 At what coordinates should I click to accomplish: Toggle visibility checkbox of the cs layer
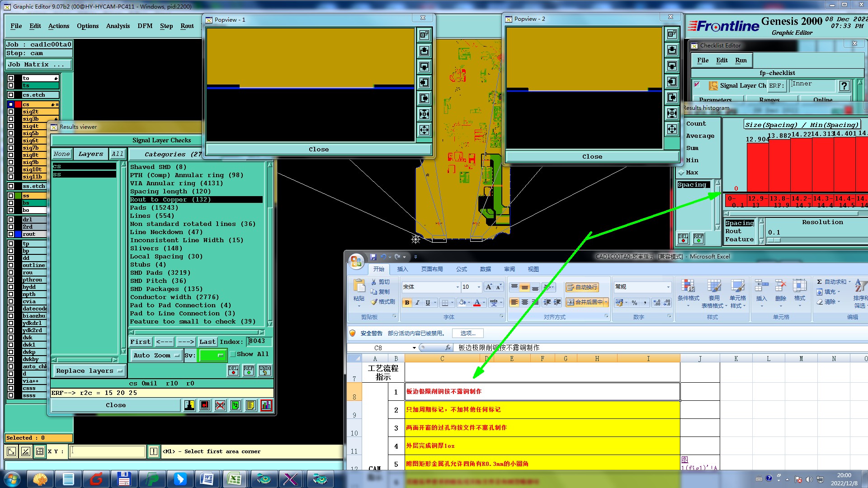(x=11, y=104)
